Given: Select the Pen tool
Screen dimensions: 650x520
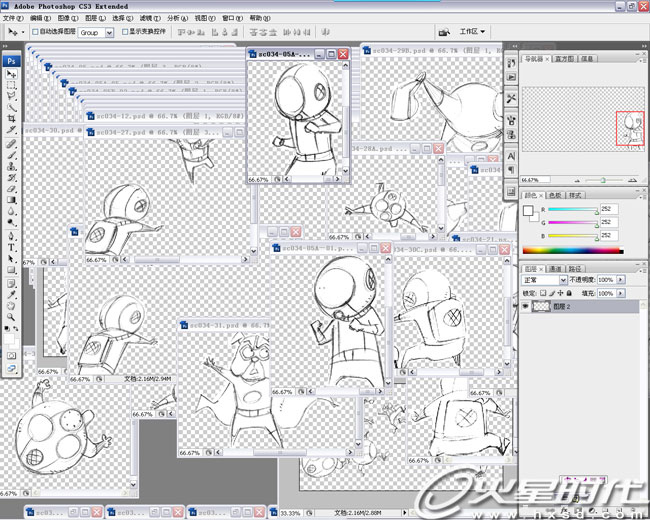Looking at the screenshot, I should [x=11, y=236].
